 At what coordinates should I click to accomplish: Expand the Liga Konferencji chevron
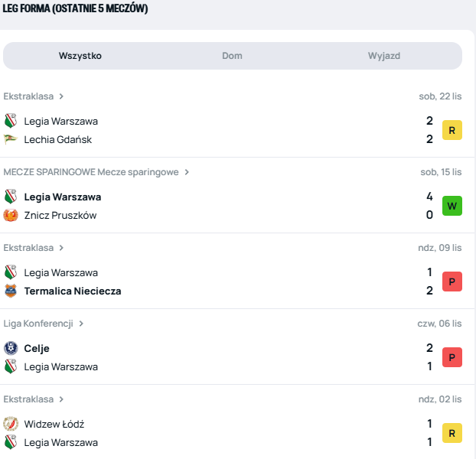tap(81, 324)
